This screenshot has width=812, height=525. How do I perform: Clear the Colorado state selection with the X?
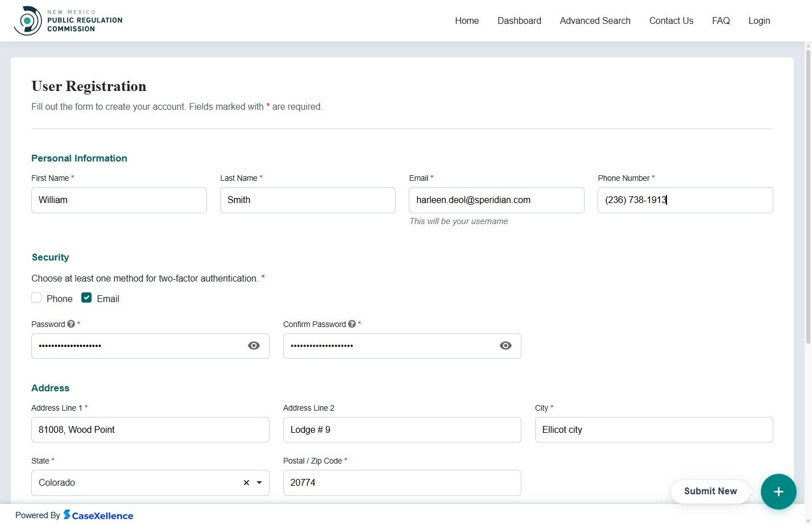click(246, 482)
